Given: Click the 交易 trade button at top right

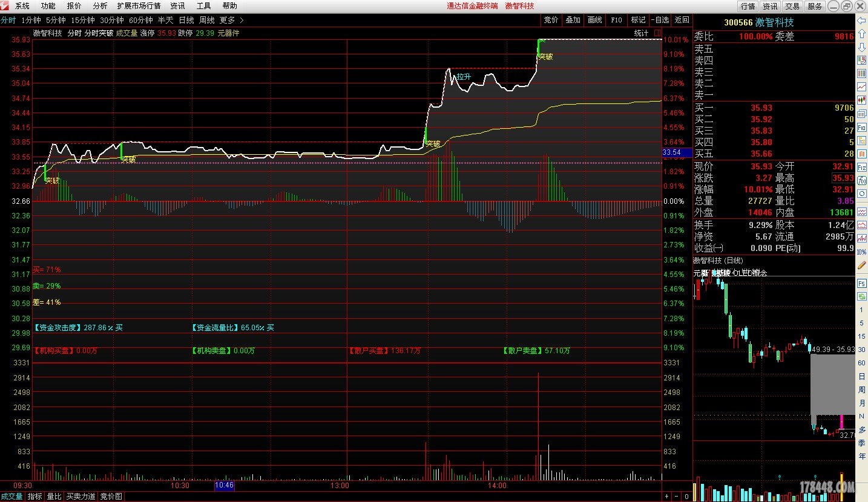Looking at the screenshot, I should 792,6.
